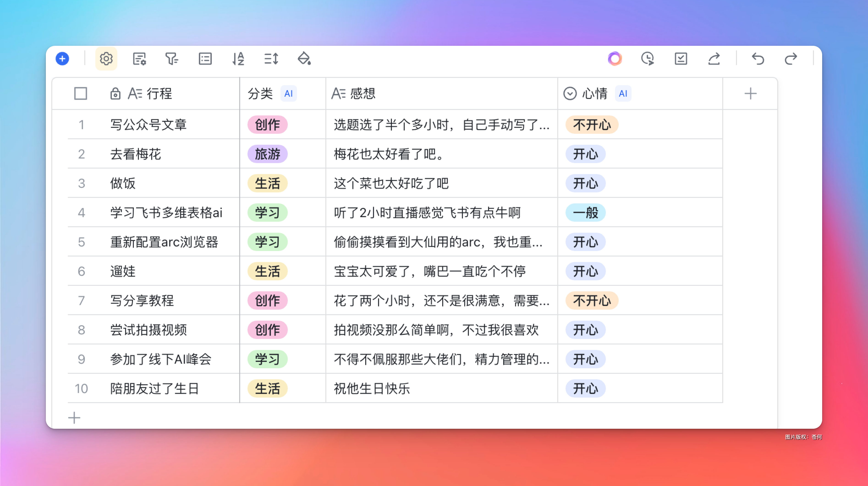
Task: Open the filter funnel tool
Action: (172, 59)
